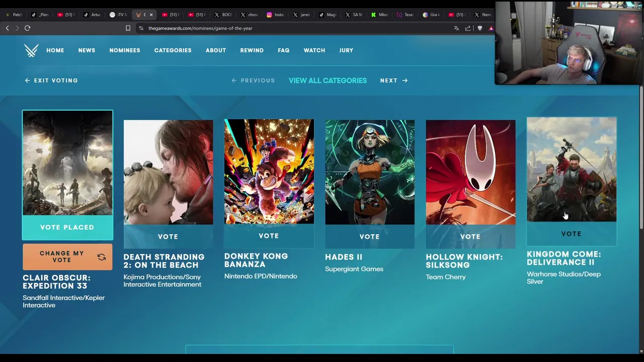Image resolution: width=644 pixels, height=362 pixels.
Task: Go to NOMINEES in navigation
Action: [x=125, y=50]
